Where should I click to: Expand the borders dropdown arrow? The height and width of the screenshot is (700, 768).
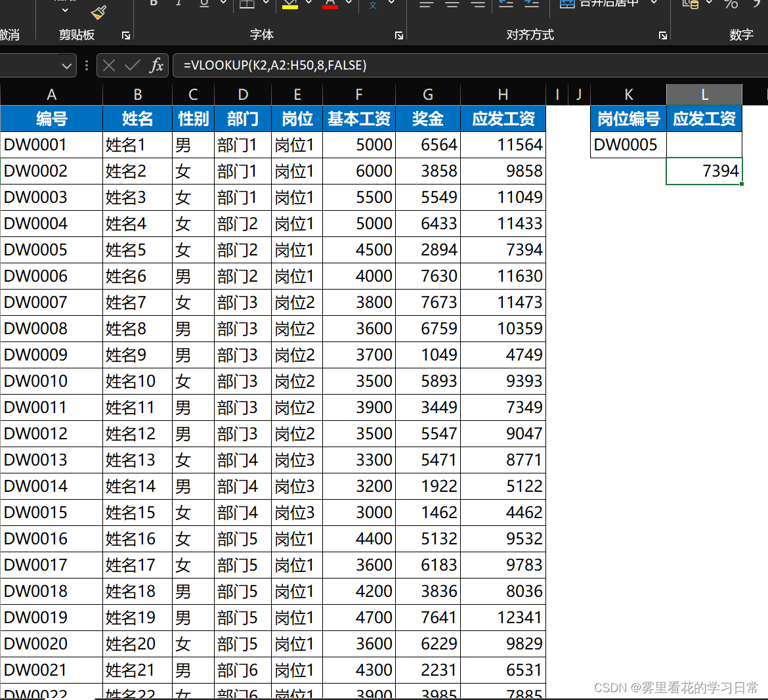click(x=266, y=3)
